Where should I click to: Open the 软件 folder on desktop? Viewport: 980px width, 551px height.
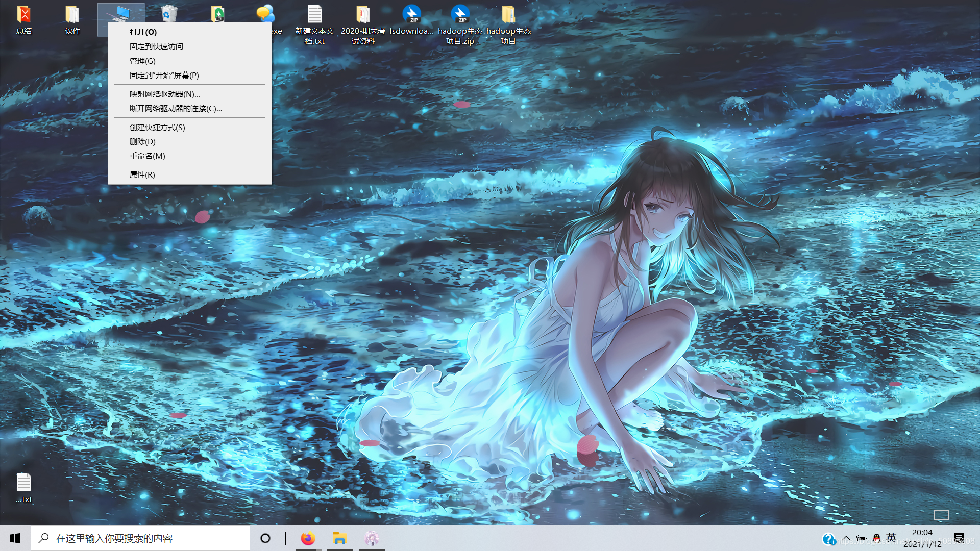pos(72,19)
